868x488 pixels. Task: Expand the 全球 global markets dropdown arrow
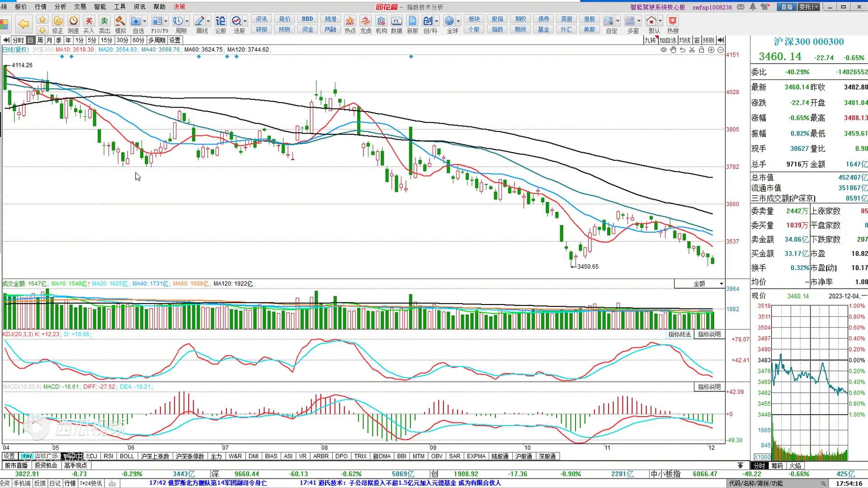458,21
